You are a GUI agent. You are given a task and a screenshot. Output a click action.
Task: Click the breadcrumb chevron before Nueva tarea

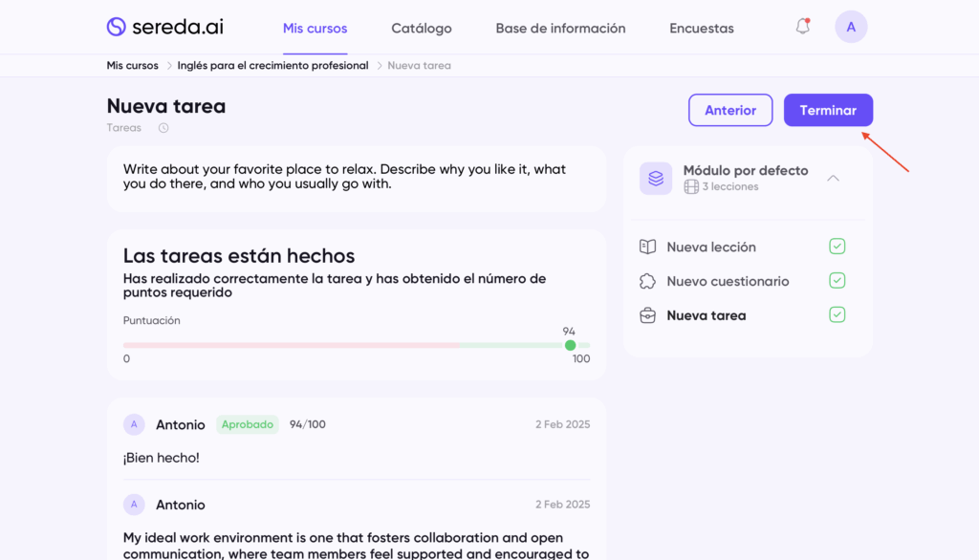click(x=379, y=66)
